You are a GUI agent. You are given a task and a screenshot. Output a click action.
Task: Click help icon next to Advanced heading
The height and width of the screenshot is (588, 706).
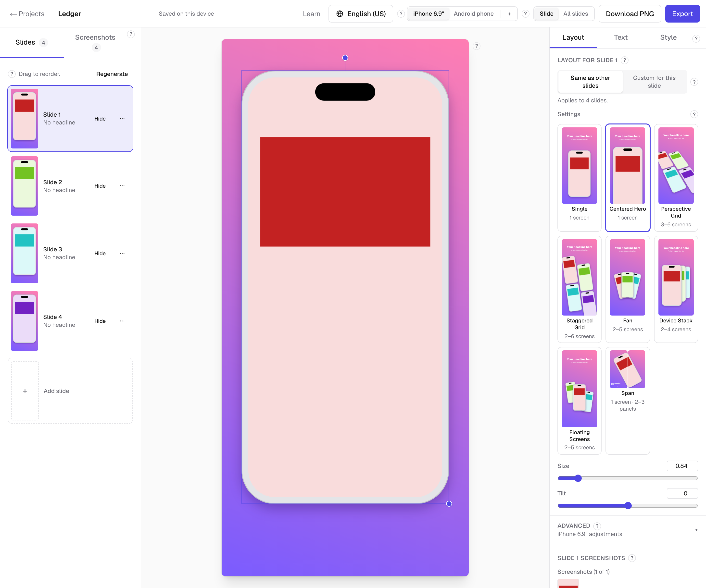597,526
